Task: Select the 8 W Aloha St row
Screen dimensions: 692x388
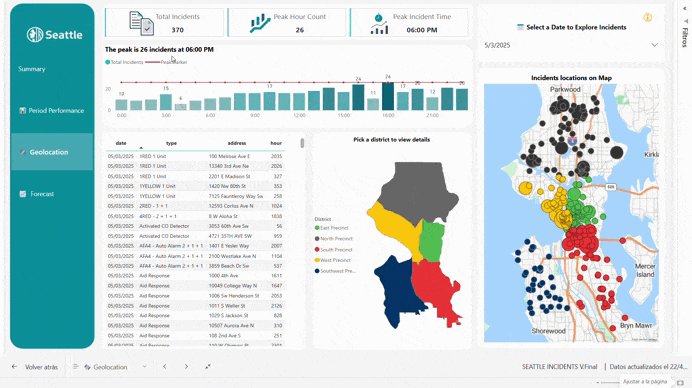Action: point(195,216)
